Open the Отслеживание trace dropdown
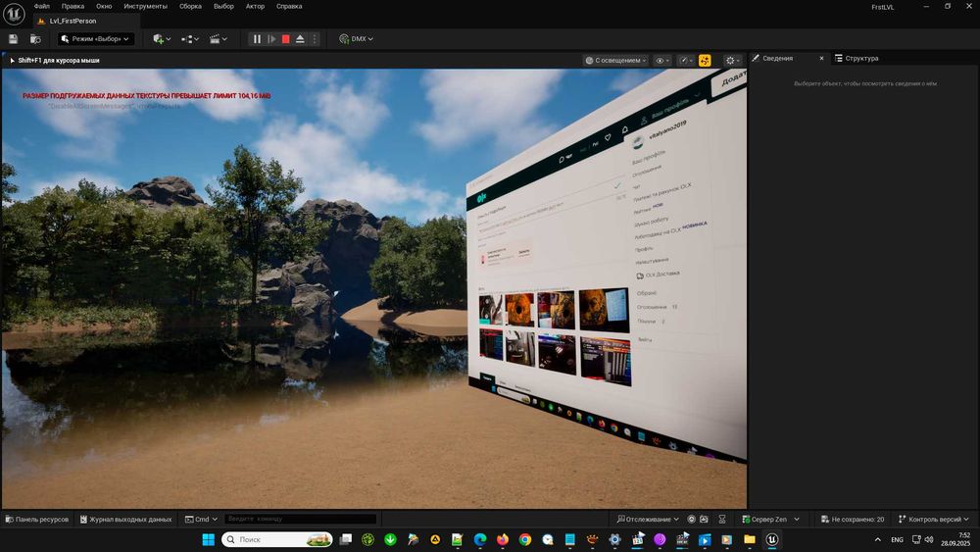980x552 pixels. coord(648,519)
